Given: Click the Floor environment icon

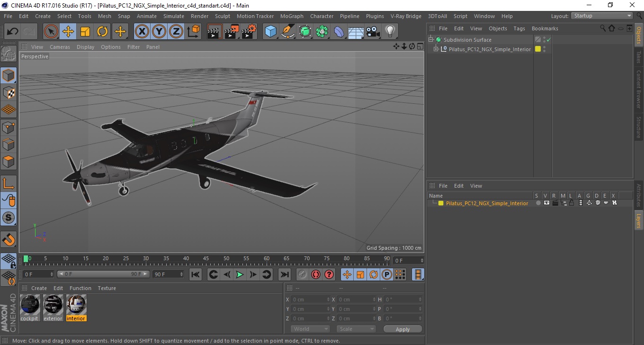Looking at the screenshot, I should coord(356,32).
